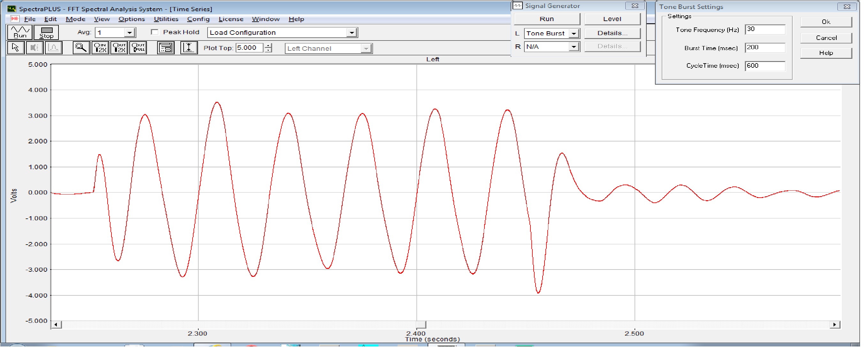Screen dimensions: 868x357
Task: Zoom in 2X on the plot
Action: tap(100, 48)
